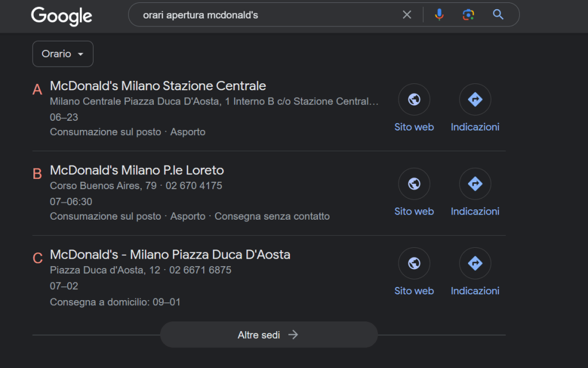
Task: Expand the Orario filter dropdown
Action: point(63,54)
